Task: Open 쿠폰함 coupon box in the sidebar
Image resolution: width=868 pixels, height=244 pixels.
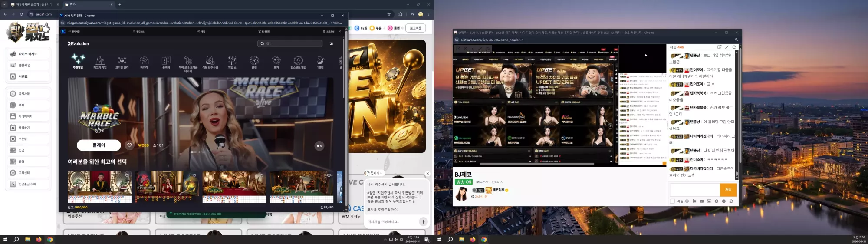Action: [x=28, y=139]
